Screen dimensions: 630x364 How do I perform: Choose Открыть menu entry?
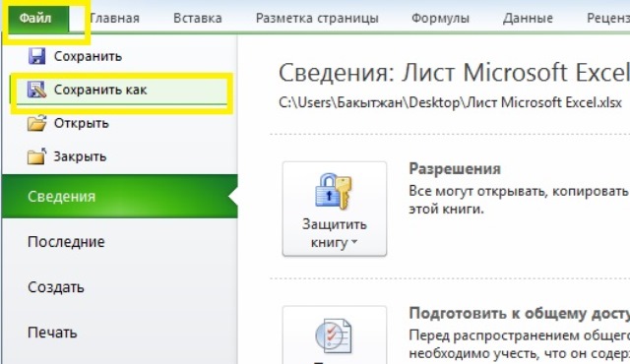[81, 123]
